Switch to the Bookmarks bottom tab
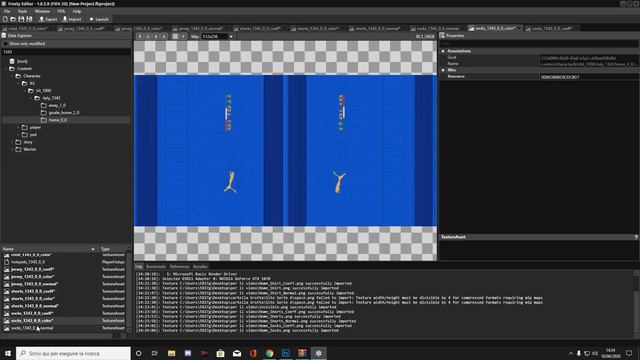 point(156,267)
